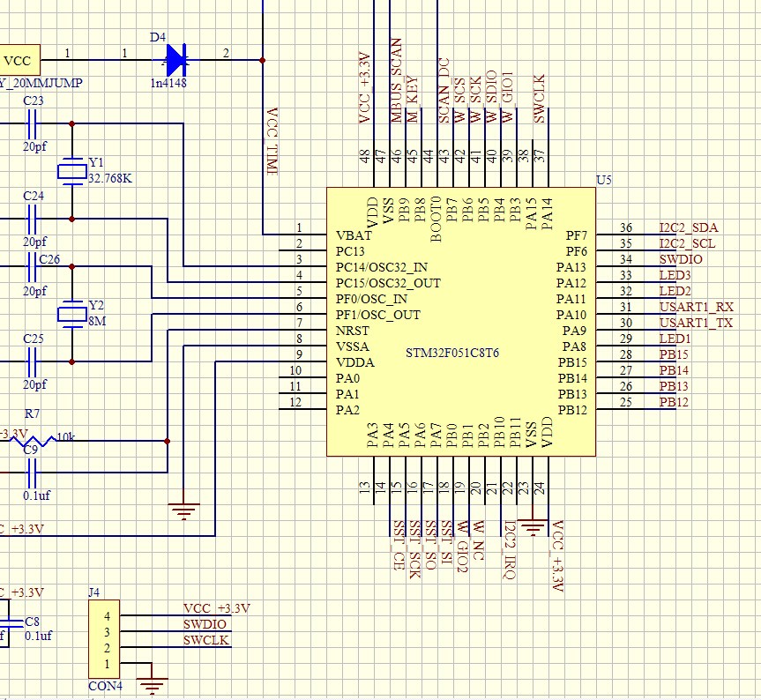Select the VCC power port box
Image resolution: width=761 pixels, height=700 pixels.
[19, 60]
